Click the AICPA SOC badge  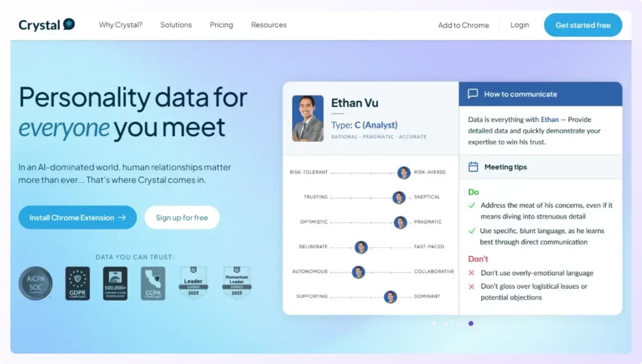pos(36,283)
